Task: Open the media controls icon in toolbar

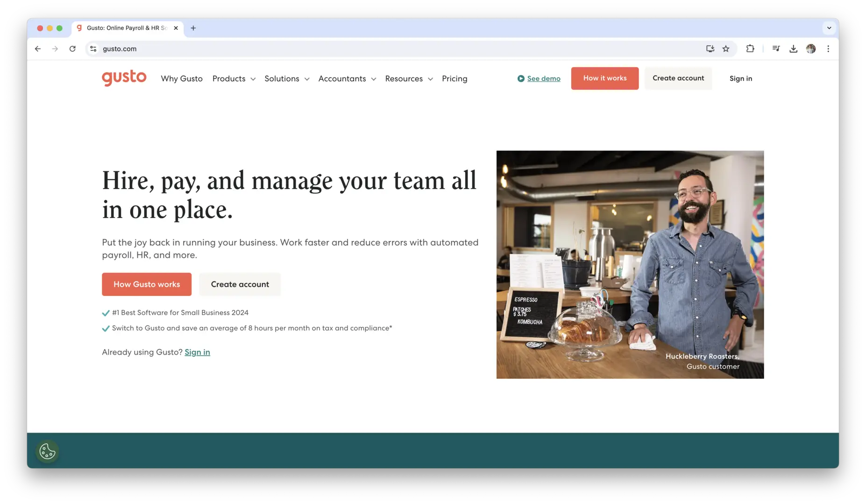Action: coord(776,49)
